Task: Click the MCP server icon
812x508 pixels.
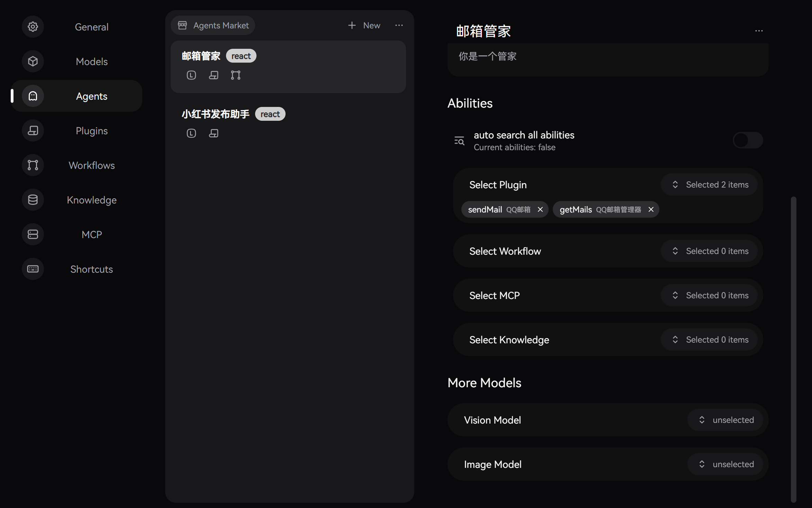Action: [33, 234]
